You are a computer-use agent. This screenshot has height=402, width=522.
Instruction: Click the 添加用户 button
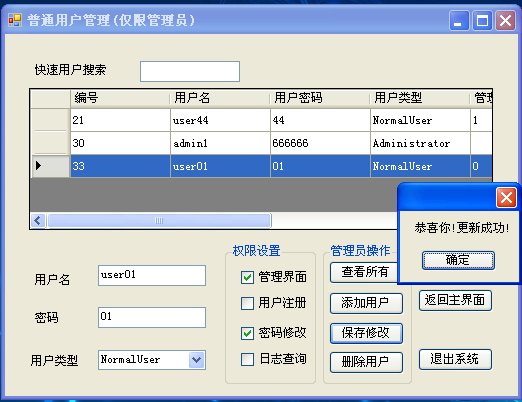point(366,303)
